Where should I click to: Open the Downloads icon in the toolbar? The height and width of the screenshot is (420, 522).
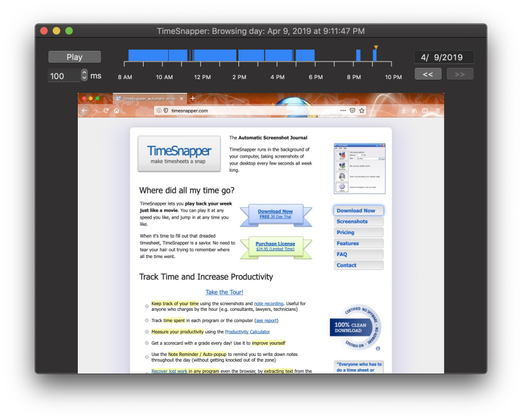point(403,110)
